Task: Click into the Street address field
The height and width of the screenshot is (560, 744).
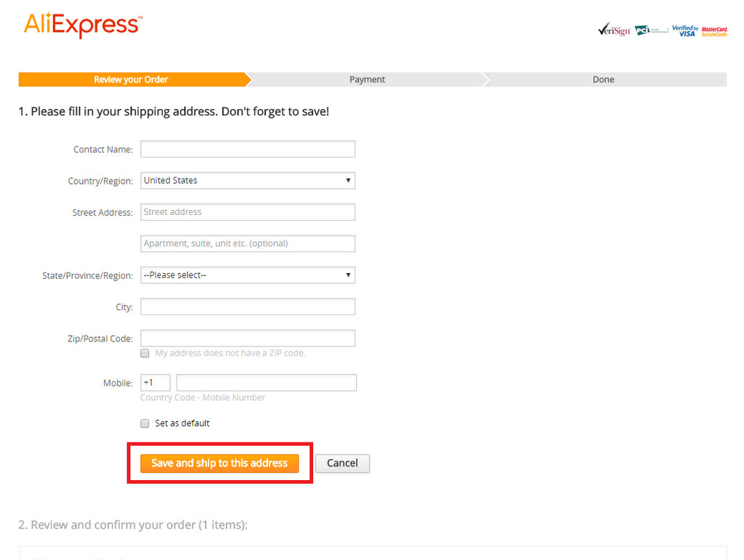Action: pyautogui.click(x=247, y=212)
